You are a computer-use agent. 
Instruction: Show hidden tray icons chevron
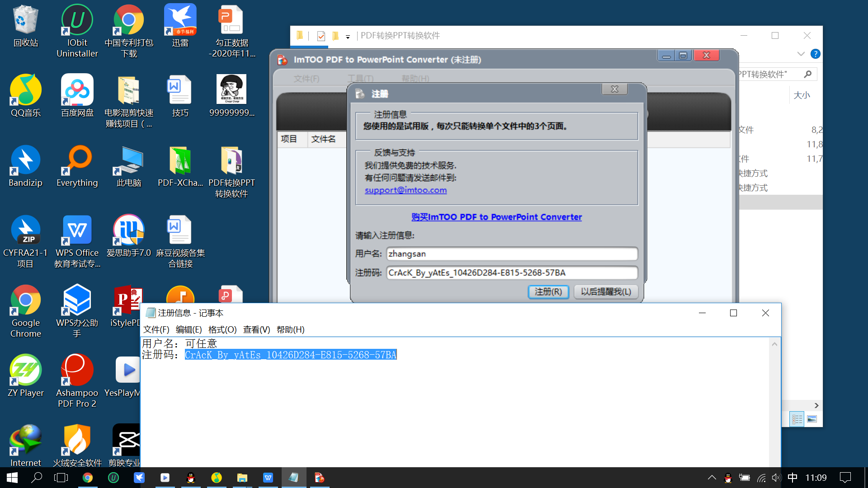pos(712,478)
